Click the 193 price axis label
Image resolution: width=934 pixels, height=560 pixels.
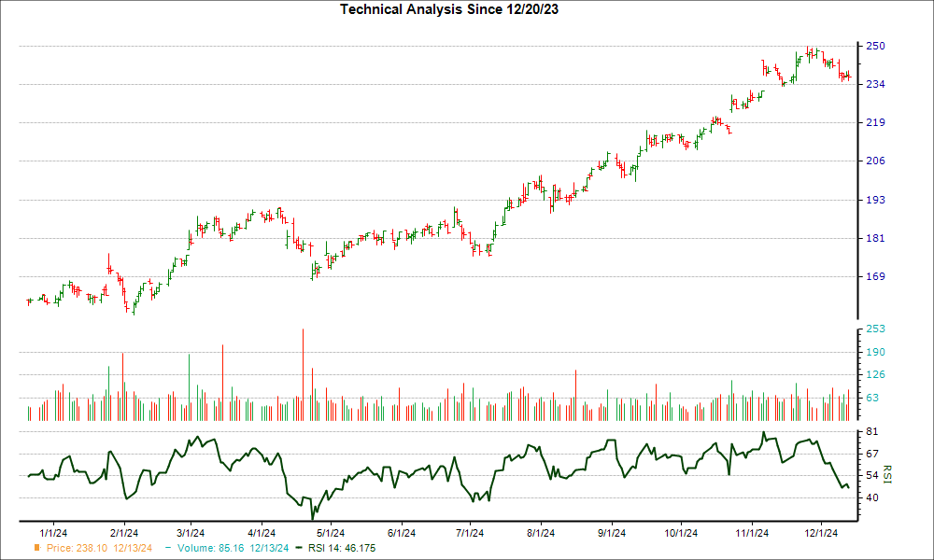coord(875,200)
